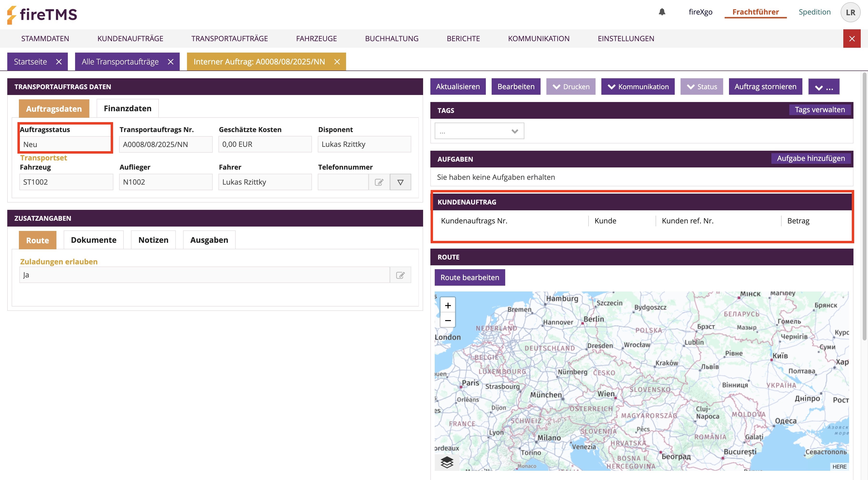Click the fireTMS logo
The height and width of the screenshot is (480, 868).
tap(42, 15)
